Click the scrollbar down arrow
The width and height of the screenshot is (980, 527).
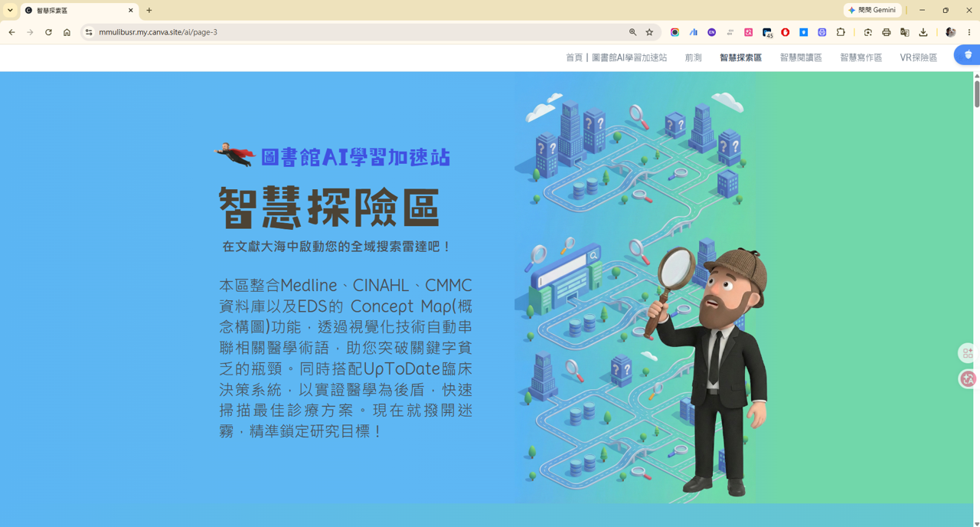976,523
